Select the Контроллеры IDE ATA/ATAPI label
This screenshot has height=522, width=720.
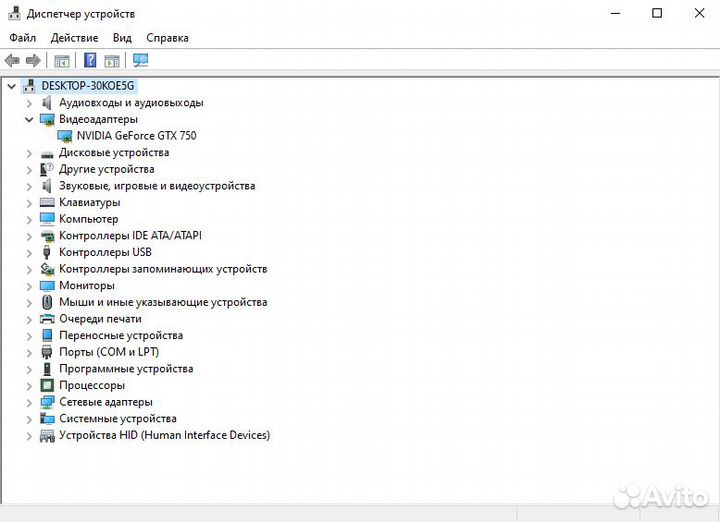coord(130,236)
